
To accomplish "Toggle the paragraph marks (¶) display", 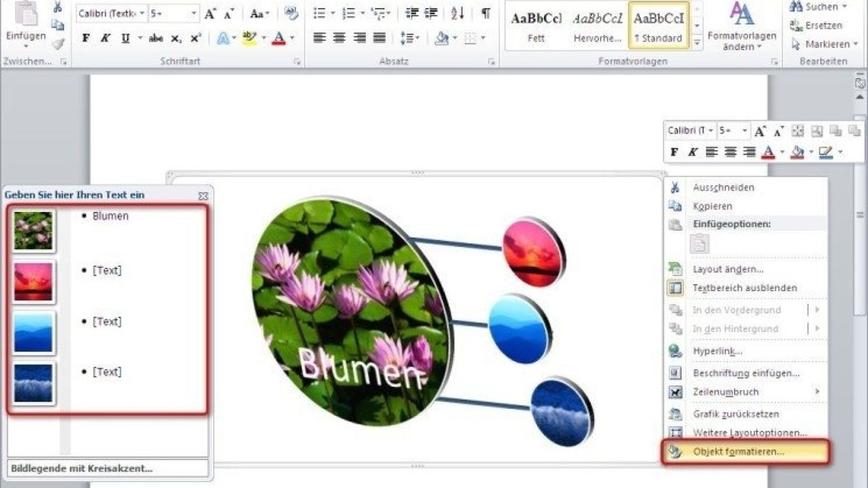I will coord(485,14).
